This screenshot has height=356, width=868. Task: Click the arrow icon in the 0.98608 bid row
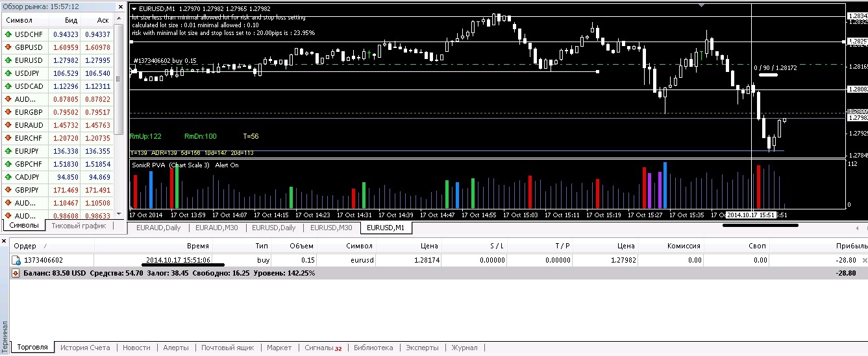(x=8, y=215)
